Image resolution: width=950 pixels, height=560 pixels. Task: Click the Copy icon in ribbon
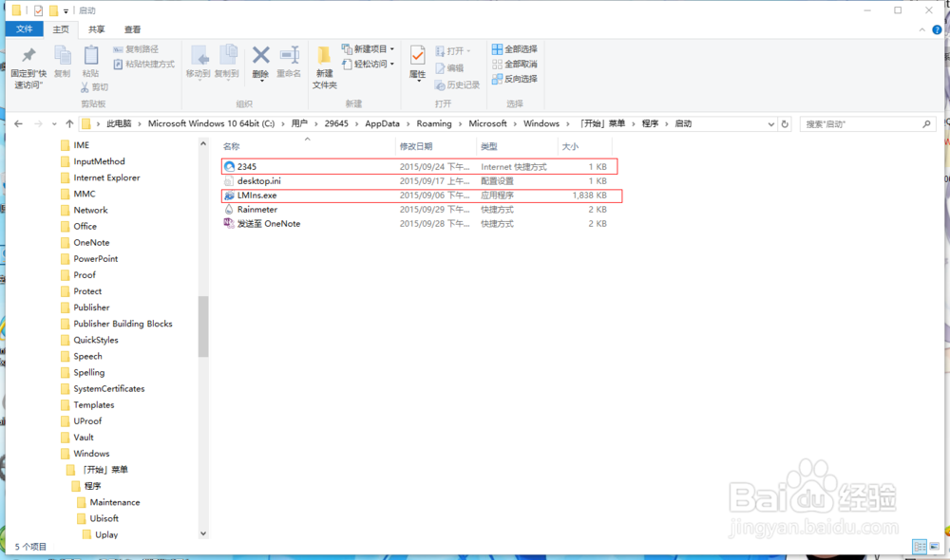(63, 56)
